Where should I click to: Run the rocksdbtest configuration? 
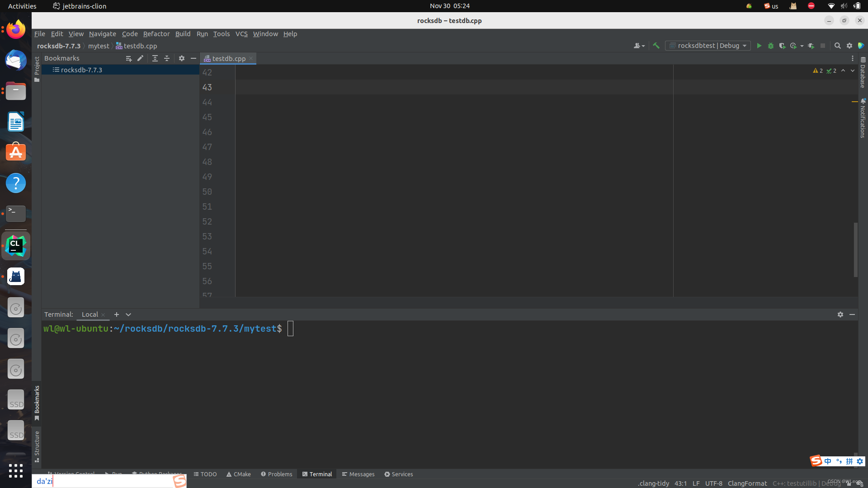[x=759, y=46]
